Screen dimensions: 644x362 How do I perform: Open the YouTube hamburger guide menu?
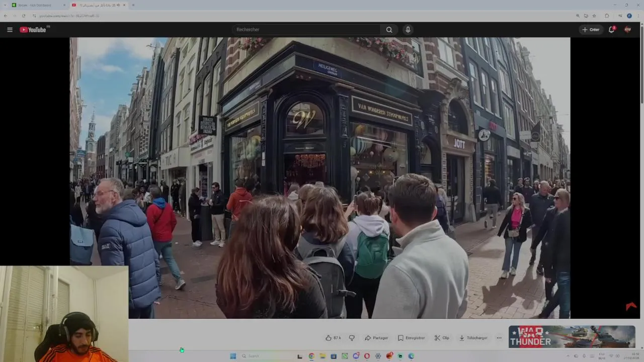pos(10,30)
